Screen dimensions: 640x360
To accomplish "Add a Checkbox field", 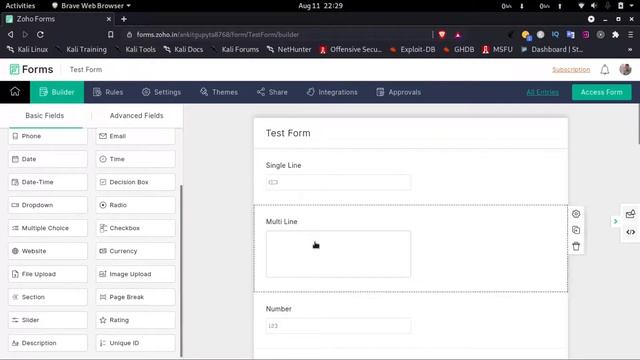I will [x=136, y=228].
